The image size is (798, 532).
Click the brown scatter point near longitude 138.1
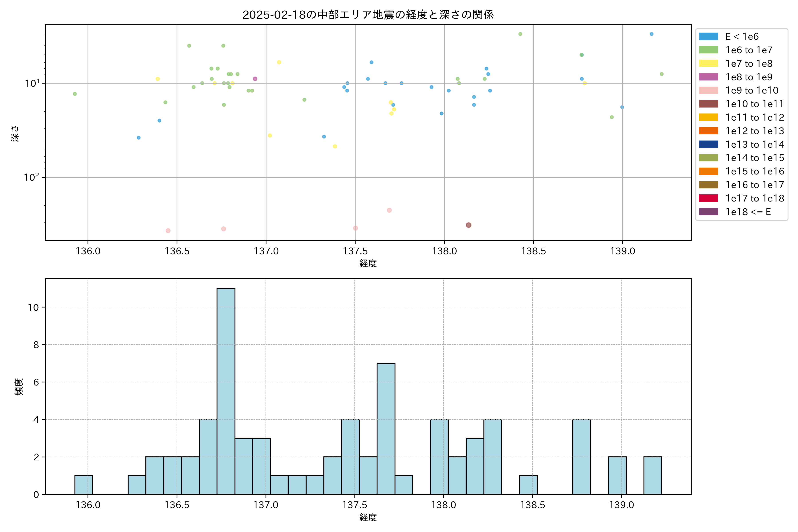pos(469,225)
